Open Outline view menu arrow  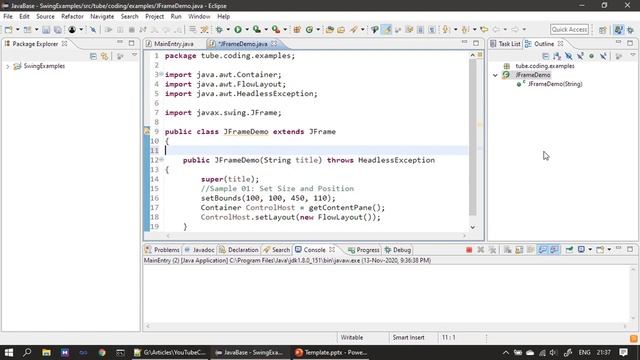coord(633,55)
